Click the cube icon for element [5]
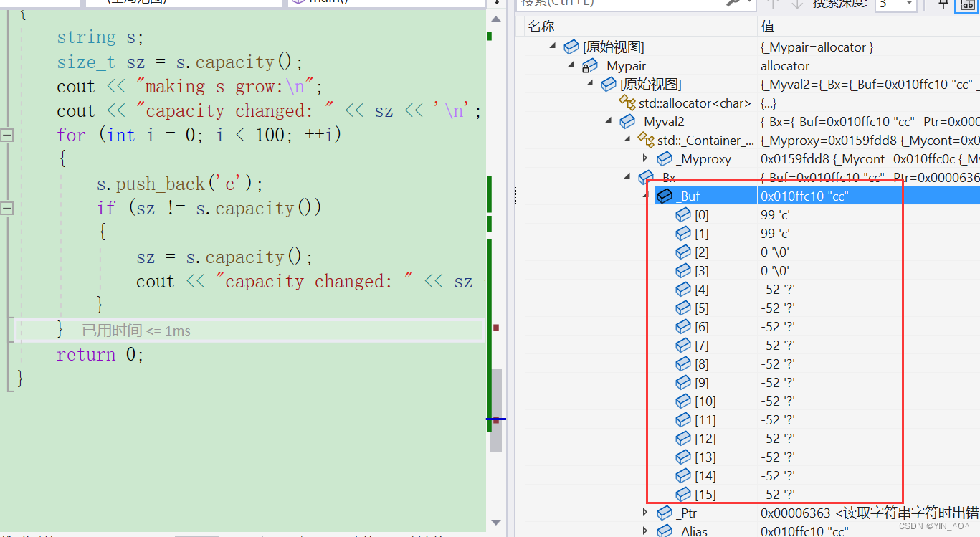This screenshot has width=980, height=537. (x=683, y=308)
